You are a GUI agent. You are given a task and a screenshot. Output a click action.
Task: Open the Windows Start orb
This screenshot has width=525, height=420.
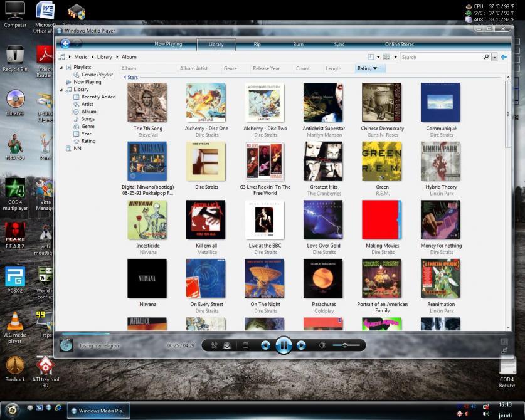coord(12,409)
